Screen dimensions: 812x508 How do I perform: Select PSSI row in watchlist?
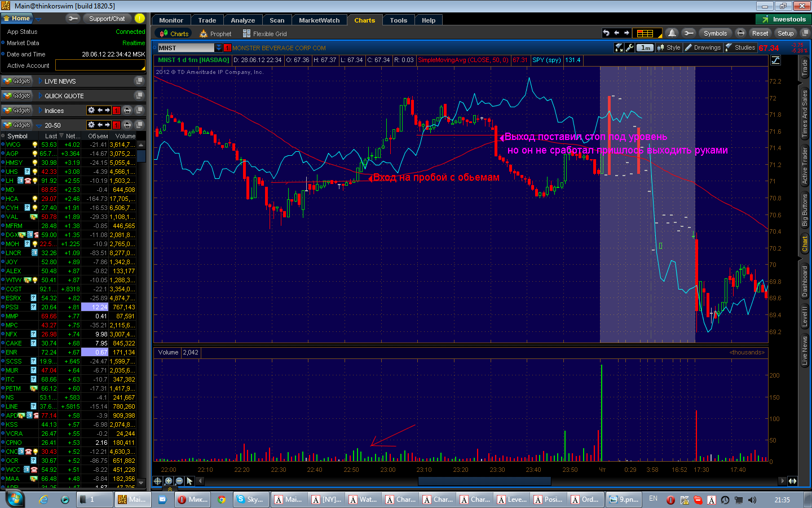[x=68, y=307]
